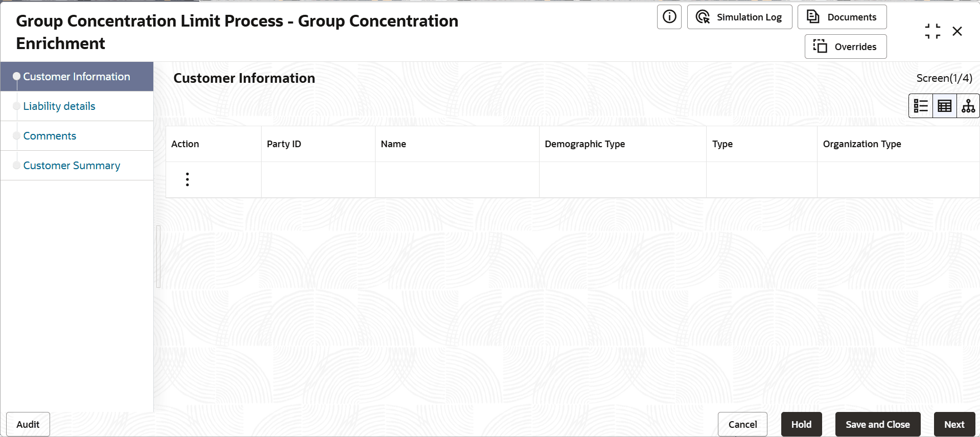
Task: Go to the Customer Summary step
Action: (72, 166)
